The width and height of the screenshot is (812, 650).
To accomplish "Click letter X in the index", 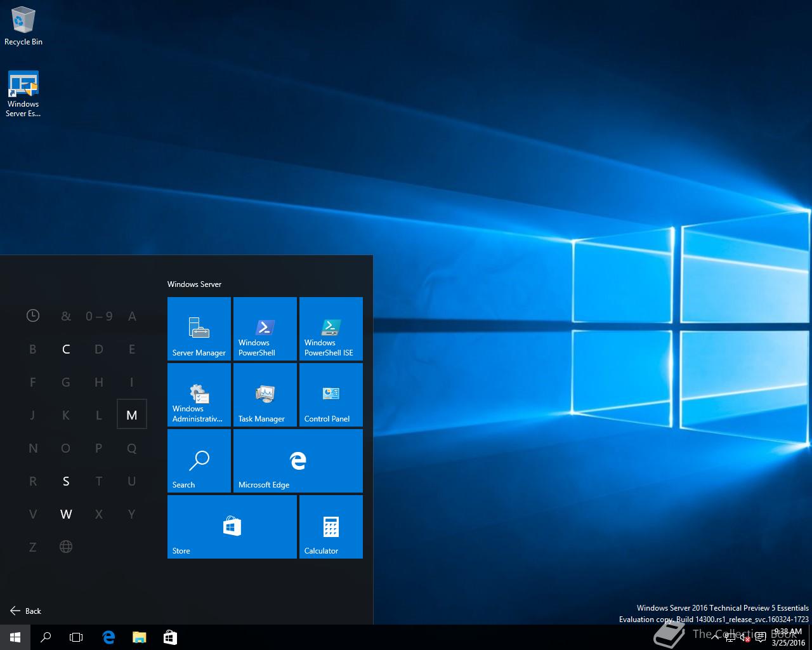I will click(x=99, y=514).
